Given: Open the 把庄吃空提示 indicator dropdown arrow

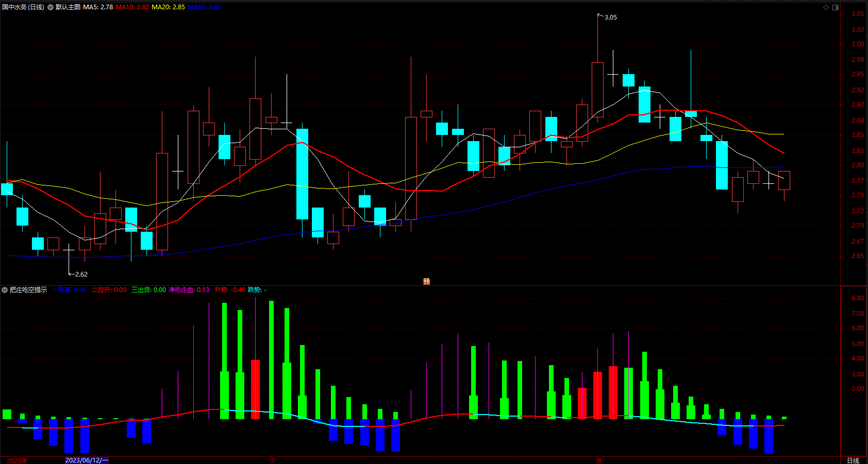Looking at the screenshot, I should tap(5, 290).
